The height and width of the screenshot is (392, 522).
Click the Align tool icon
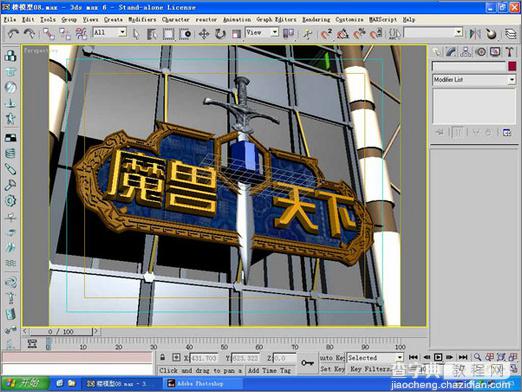[x=491, y=34]
